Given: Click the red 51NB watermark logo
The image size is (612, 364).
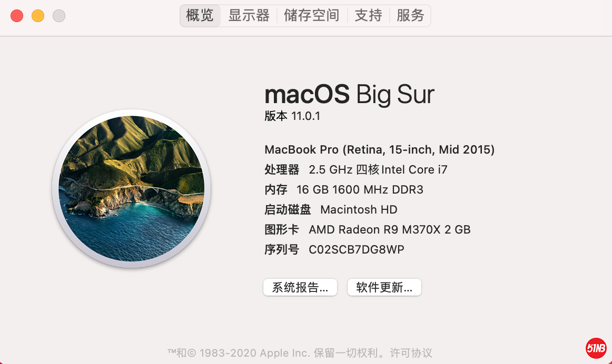Looking at the screenshot, I should pyautogui.click(x=596, y=348).
